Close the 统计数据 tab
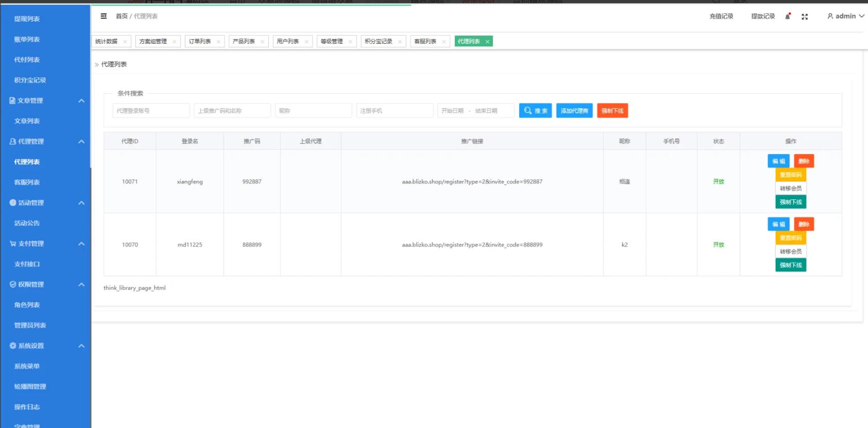This screenshot has height=428, width=868. point(125,42)
